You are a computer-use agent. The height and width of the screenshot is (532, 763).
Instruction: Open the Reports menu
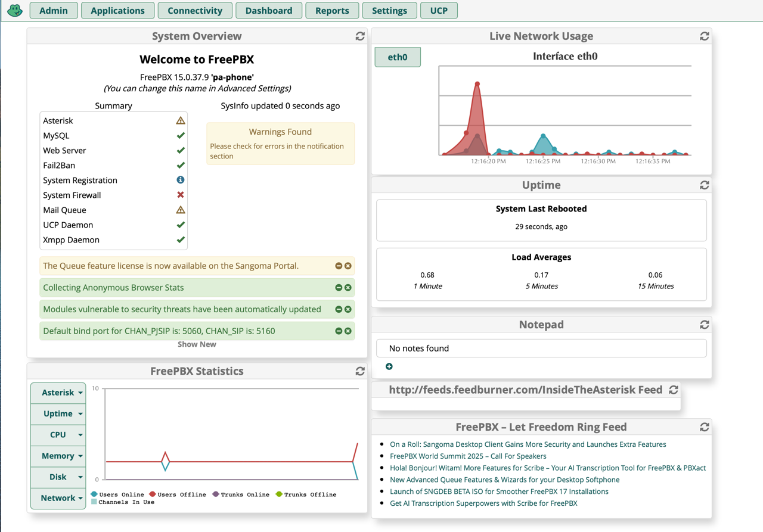332,10
